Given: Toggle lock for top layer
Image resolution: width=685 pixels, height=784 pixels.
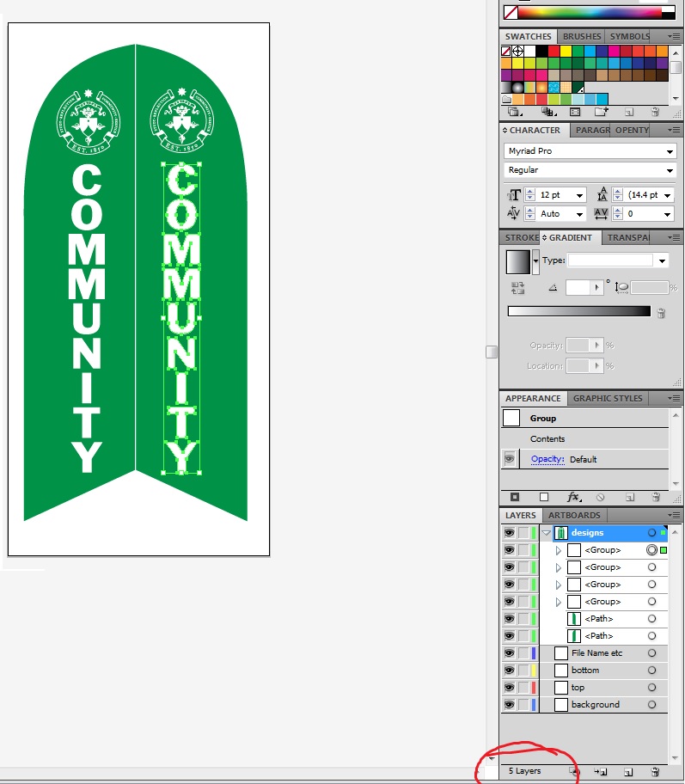Looking at the screenshot, I should pos(523,688).
